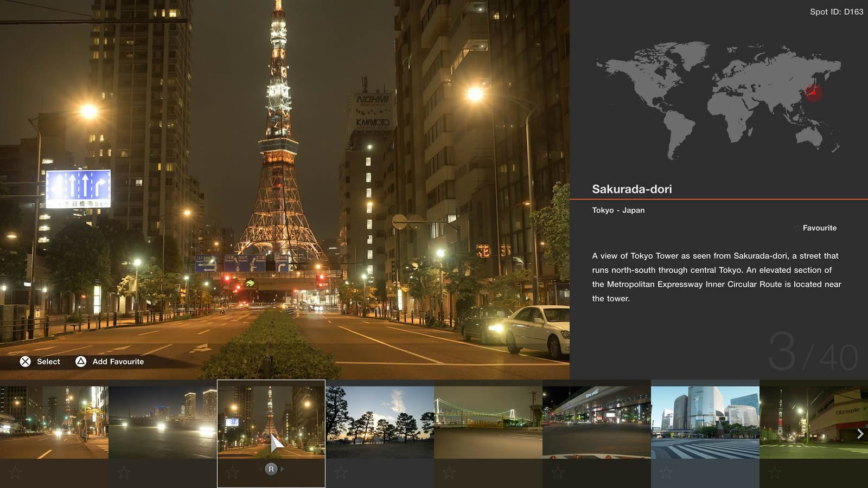868x488 pixels.
Task: Toggle the favourite star under the pine trees thumbnail
Action: (341, 472)
